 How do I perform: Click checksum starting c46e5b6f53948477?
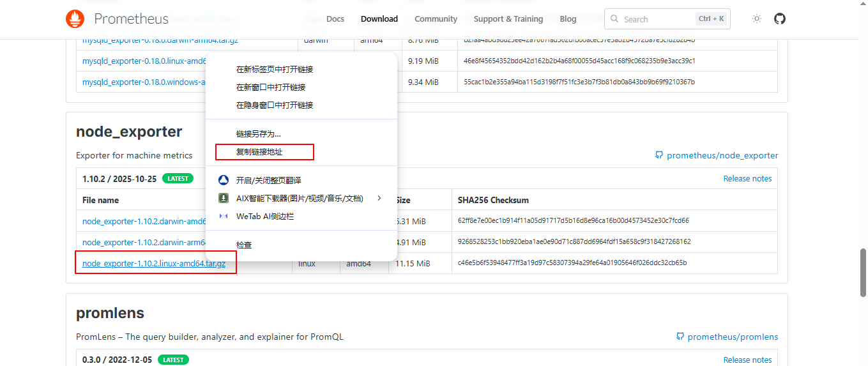point(572,263)
